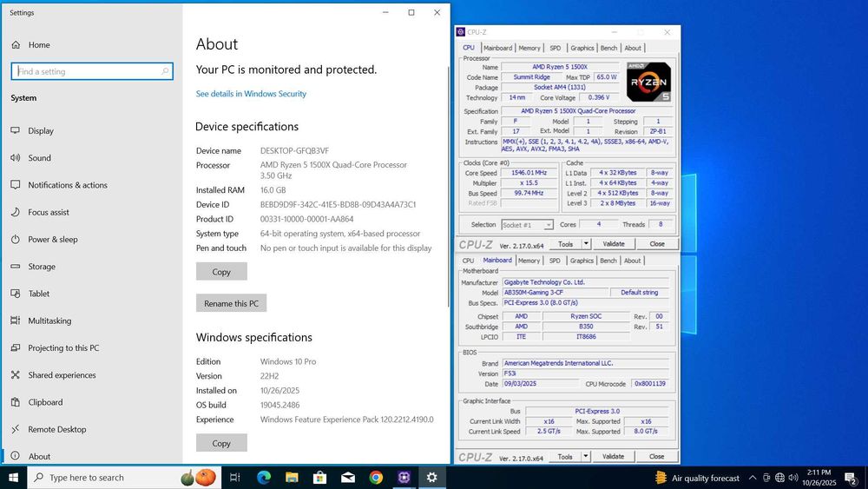Click the AB350M-Gaming 3-CF model field
868x489 pixels.
coord(555,293)
